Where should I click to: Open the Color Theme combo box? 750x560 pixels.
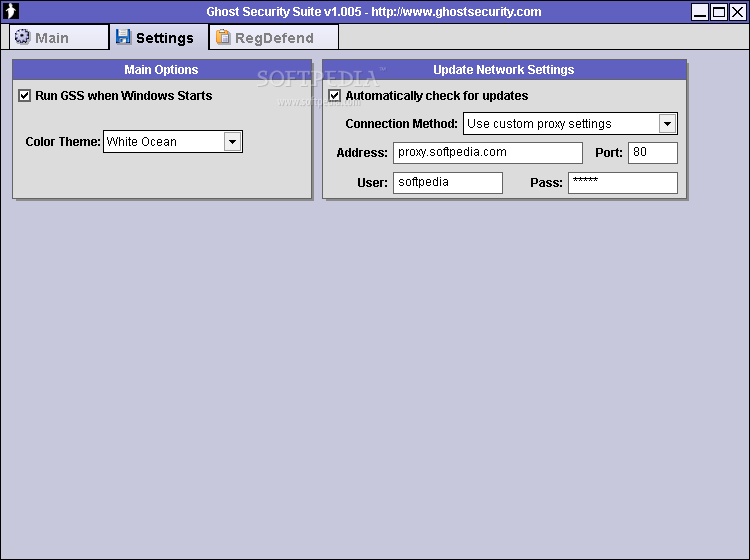click(x=173, y=142)
